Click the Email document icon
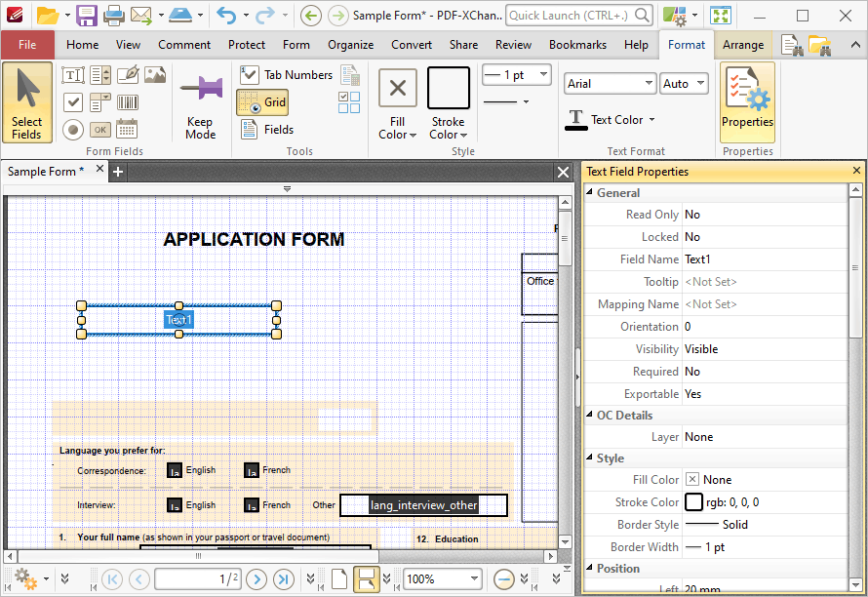868x597 pixels. pos(141,16)
